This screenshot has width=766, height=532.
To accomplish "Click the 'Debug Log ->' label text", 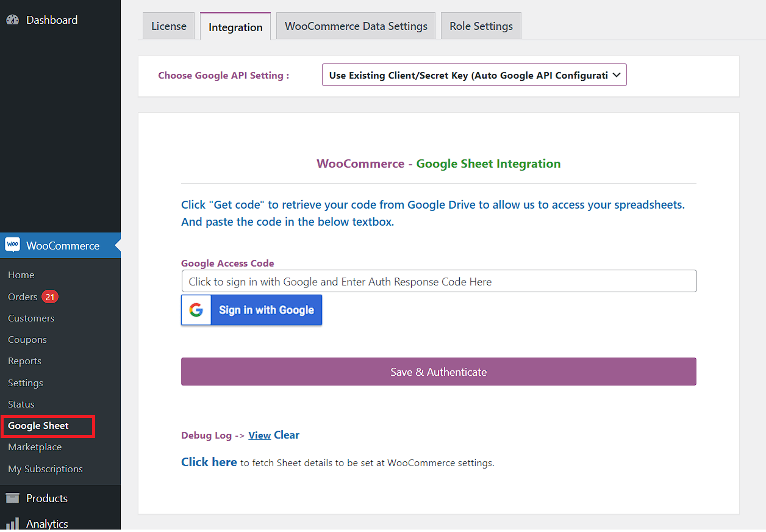I will coord(213,436).
